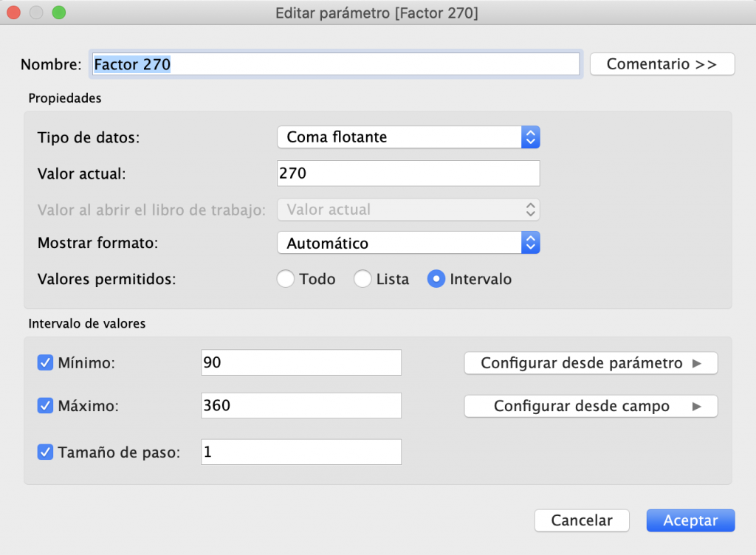
Task: Open Configurar desde parámetro menu
Action: point(591,363)
